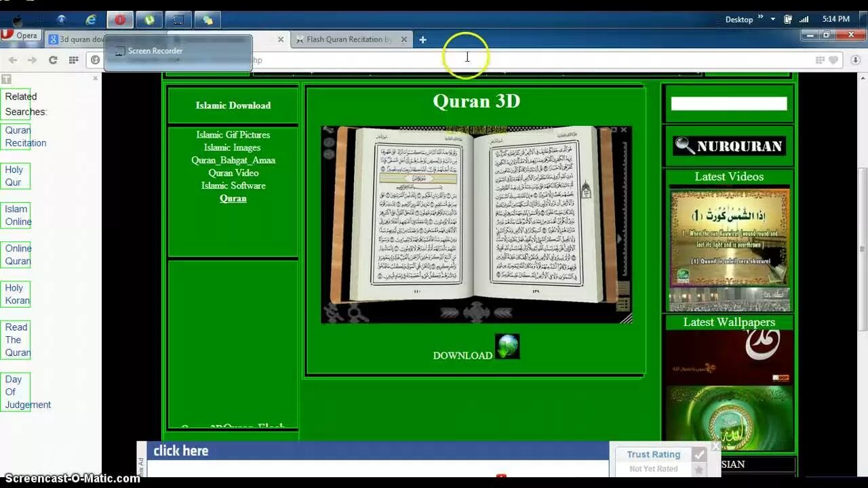The height and width of the screenshot is (488, 868).
Task: Close the middle browser tab
Action: 281,39
